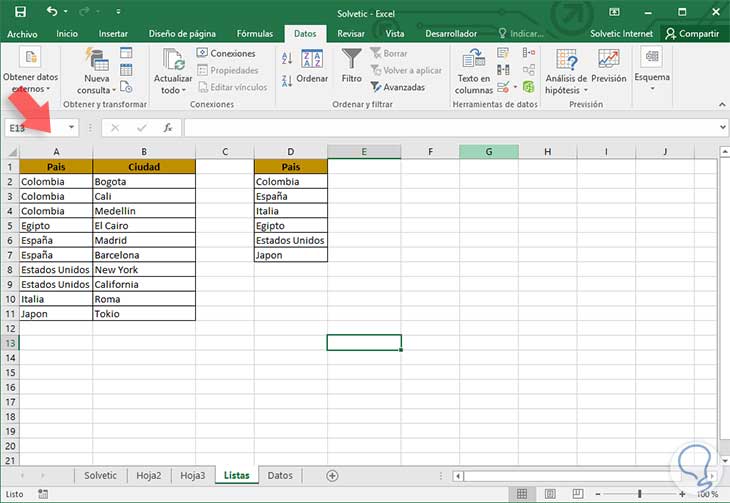Click the Actualizar todo icon
The width and height of the screenshot is (730, 503).
(x=173, y=60)
